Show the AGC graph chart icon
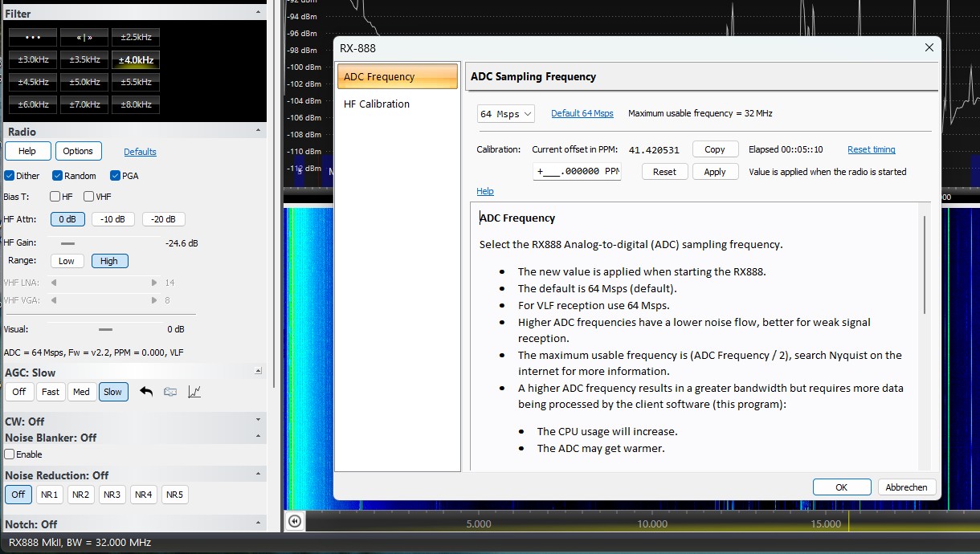 [x=194, y=392]
